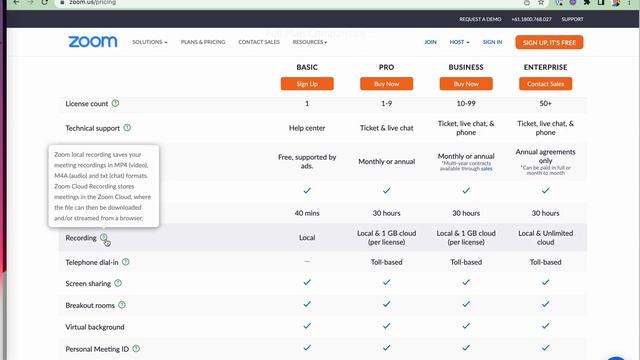
Task: Click Contact Sales under Enterprise plan
Action: [545, 84]
